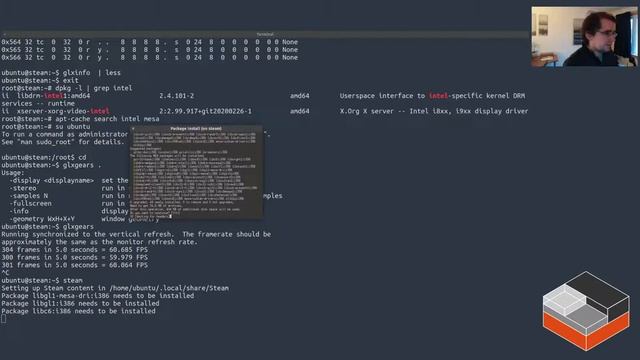Click the 'services -- runtime' line

tap(38, 104)
